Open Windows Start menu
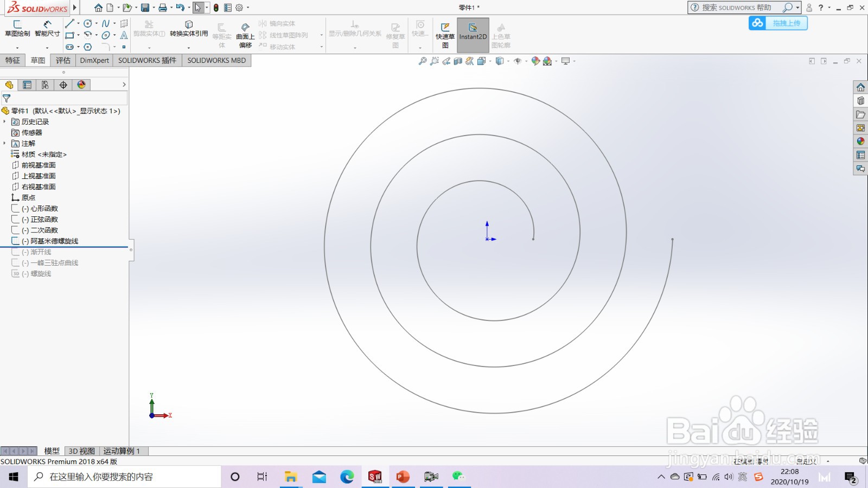Viewport: 868px width, 488px height. click(x=14, y=477)
